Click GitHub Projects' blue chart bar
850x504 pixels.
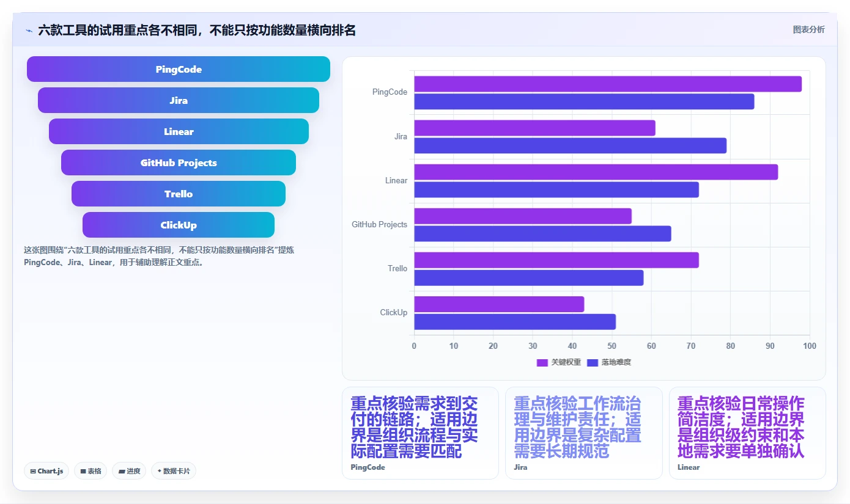tap(543, 233)
